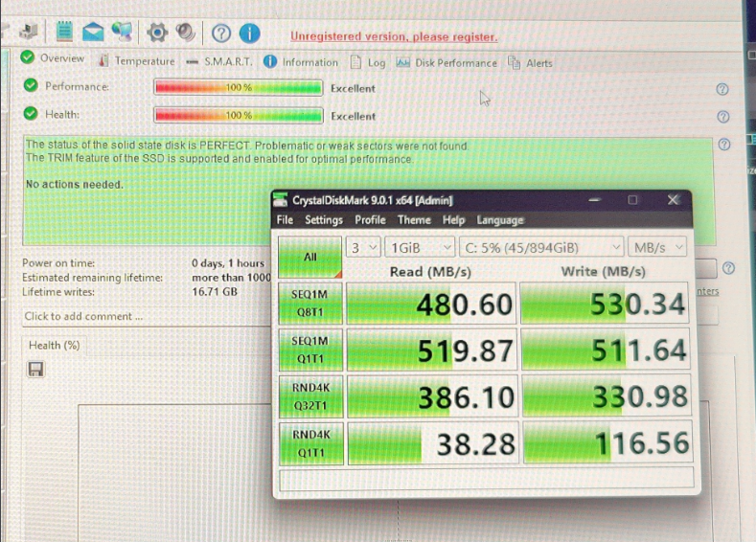Open CrystalDiskMark Language menu
This screenshot has width=756, height=542.
click(500, 220)
